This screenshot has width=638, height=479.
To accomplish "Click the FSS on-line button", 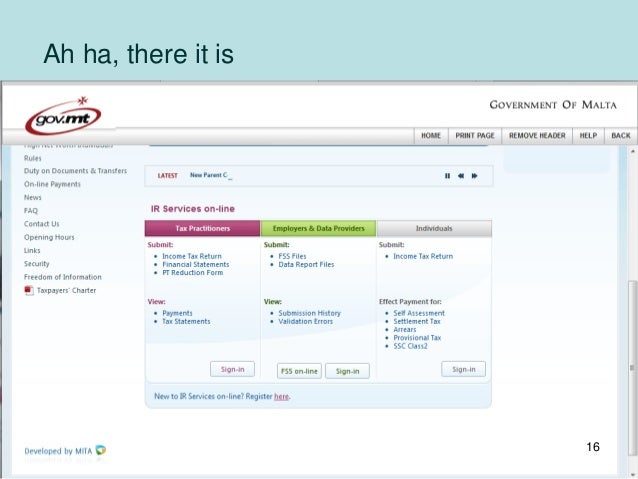I will point(299,371).
